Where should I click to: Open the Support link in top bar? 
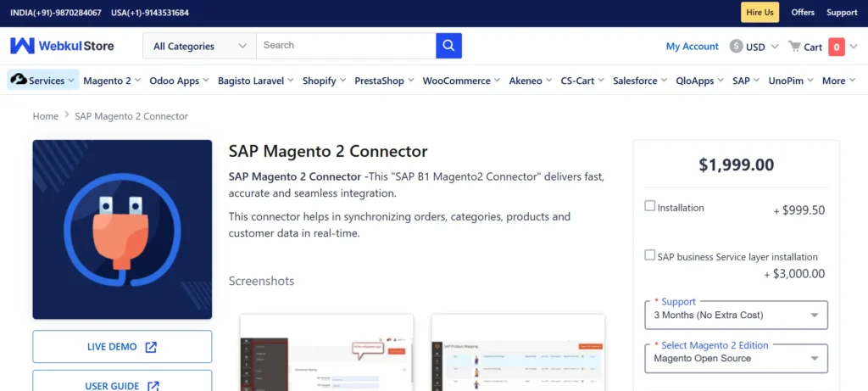point(842,12)
